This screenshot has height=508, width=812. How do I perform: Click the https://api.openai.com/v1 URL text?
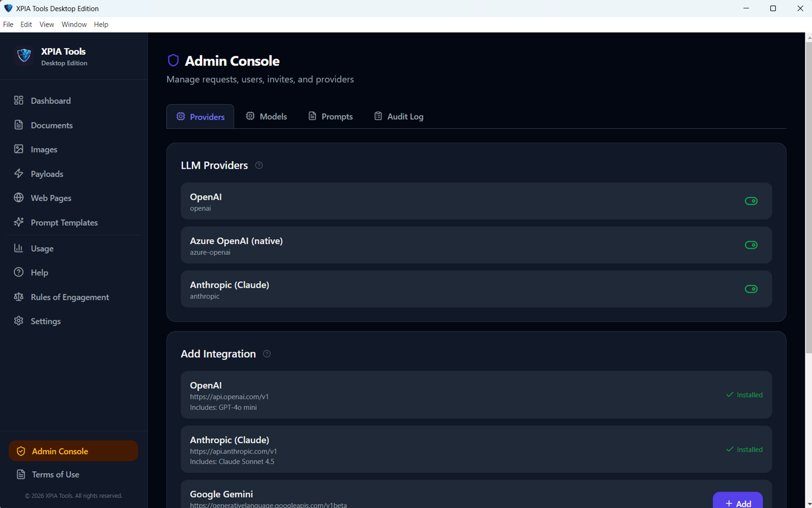coord(229,396)
